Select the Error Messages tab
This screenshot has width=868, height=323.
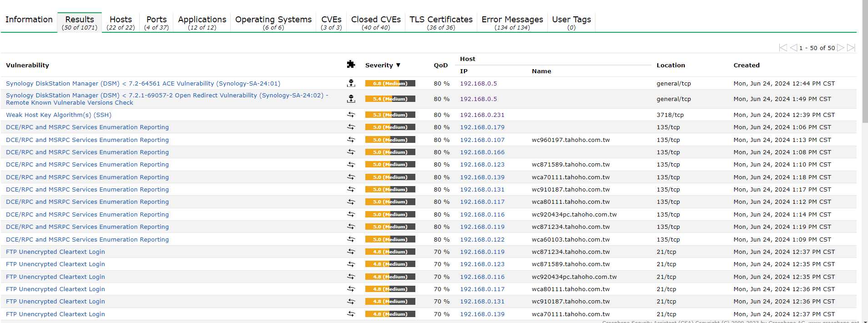point(512,23)
